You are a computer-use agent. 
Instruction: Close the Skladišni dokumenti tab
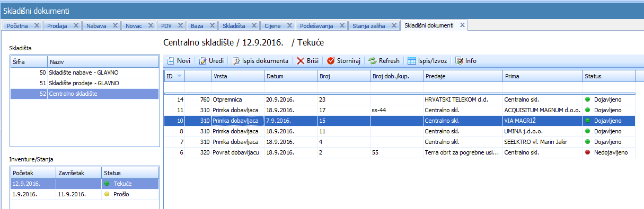click(x=462, y=25)
